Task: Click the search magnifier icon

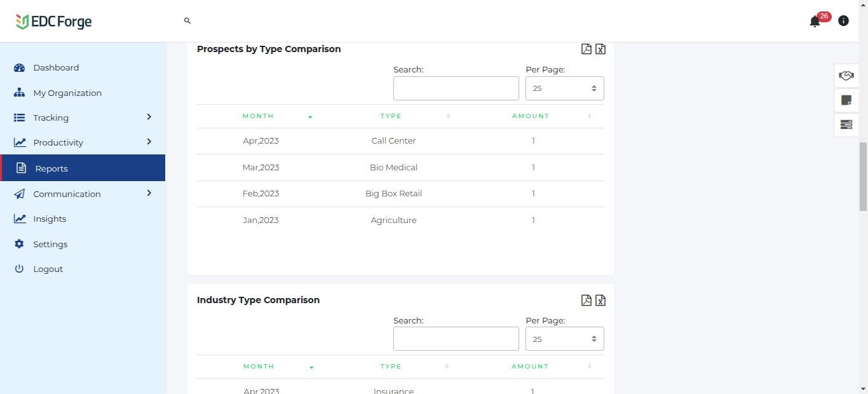Action: coord(187,21)
